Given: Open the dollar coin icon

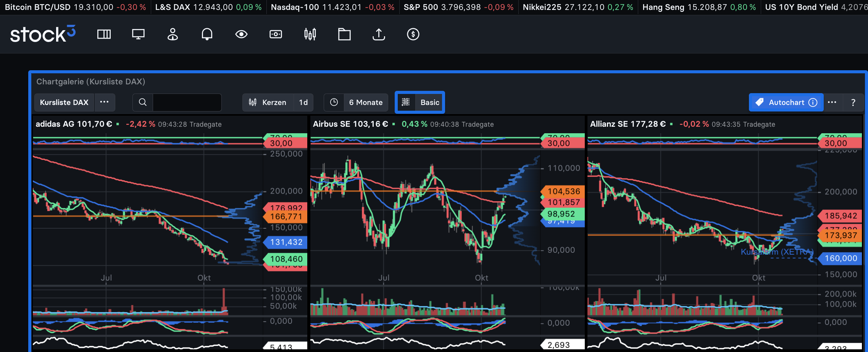Looking at the screenshot, I should coord(413,34).
